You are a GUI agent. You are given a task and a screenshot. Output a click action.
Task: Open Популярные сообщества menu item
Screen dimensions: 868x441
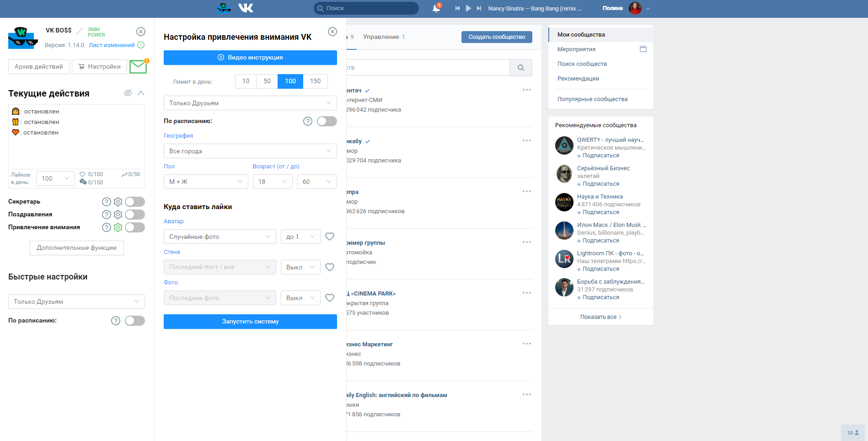click(593, 99)
